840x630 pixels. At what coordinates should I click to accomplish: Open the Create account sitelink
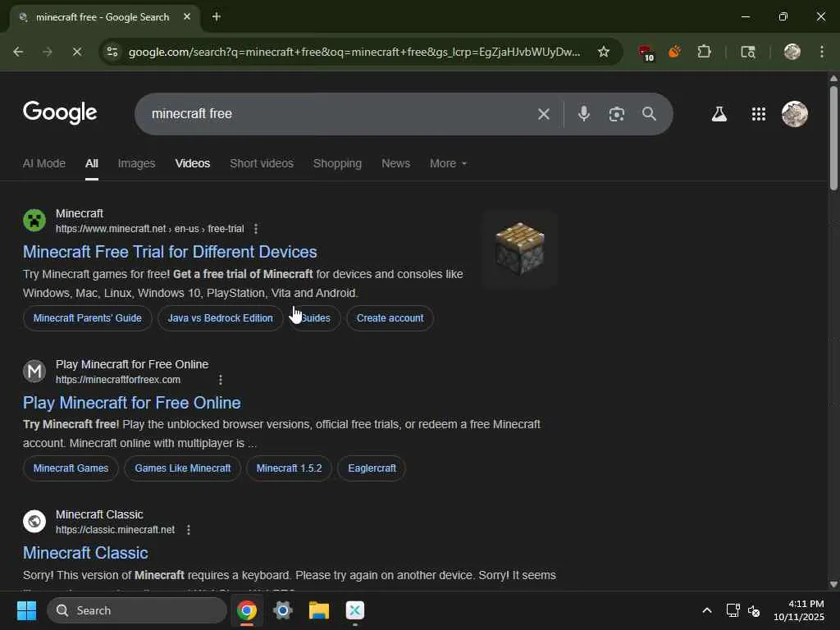click(x=390, y=318)
